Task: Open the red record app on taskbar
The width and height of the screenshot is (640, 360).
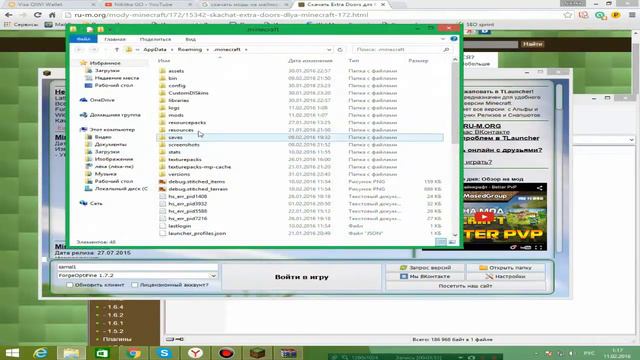Action: click(227, 353)
